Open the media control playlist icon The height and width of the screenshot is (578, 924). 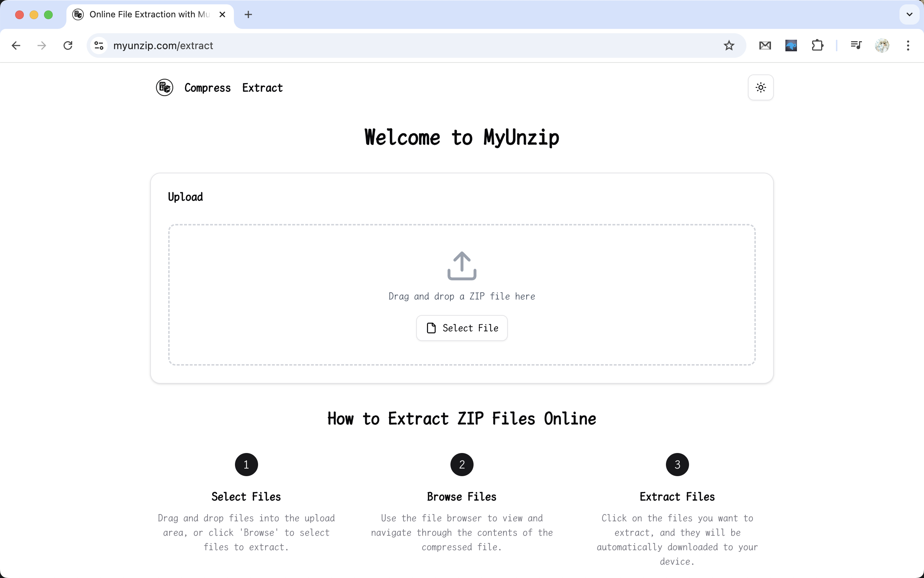[x=856, y=46]
